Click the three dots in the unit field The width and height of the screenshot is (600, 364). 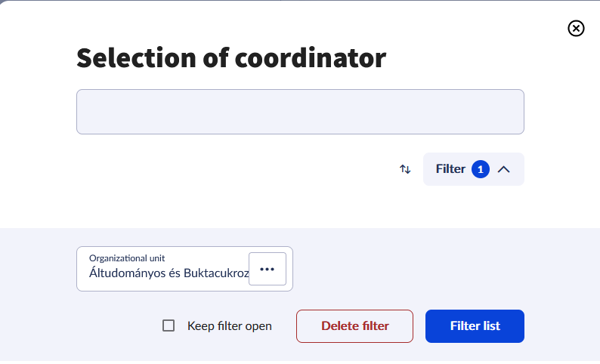coord(268,269)
